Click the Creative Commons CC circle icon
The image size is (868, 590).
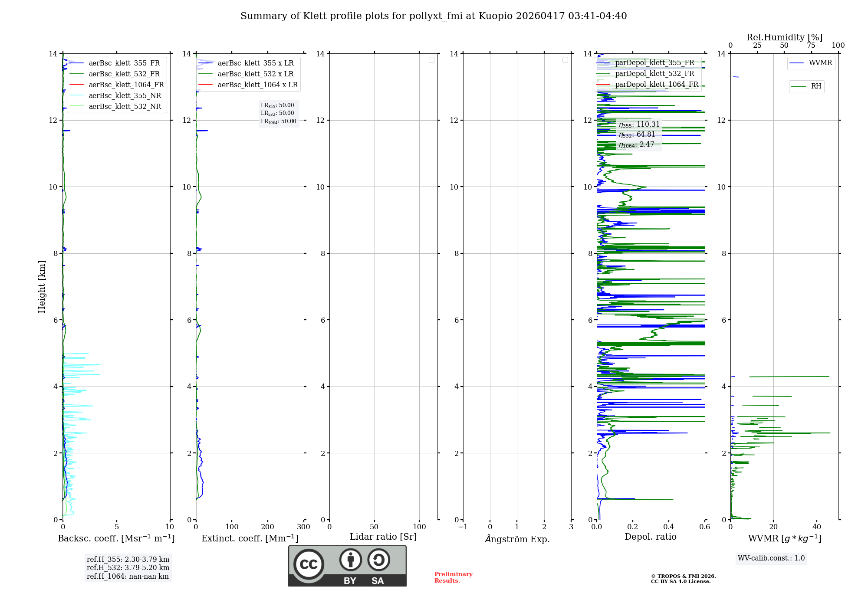click(309, 564)
